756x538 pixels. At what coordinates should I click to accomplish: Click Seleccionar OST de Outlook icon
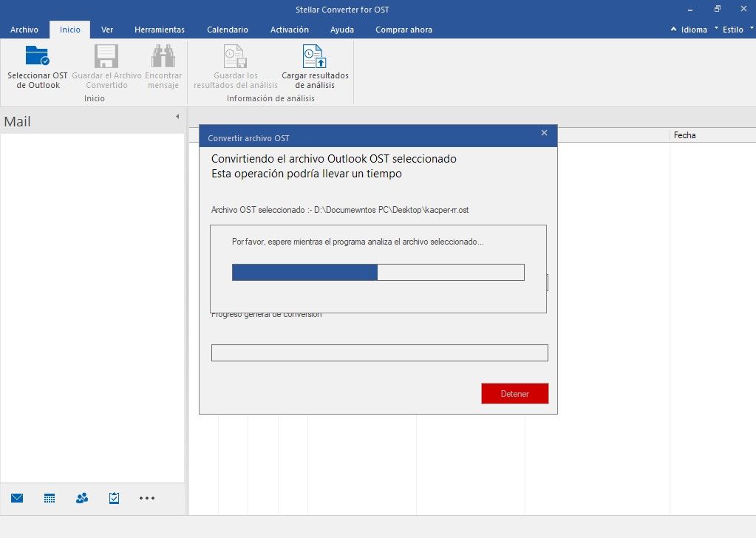(x=37, y=57)
